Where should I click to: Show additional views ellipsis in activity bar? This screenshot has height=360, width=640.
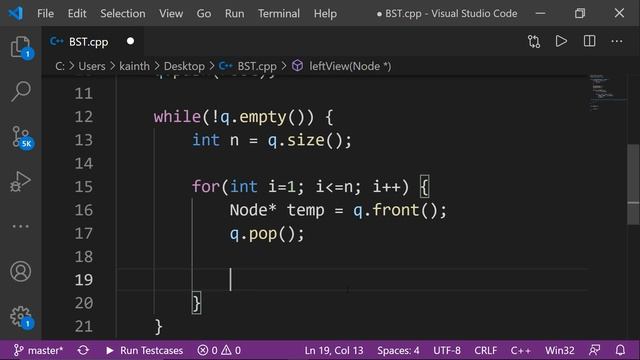[20, 226]
